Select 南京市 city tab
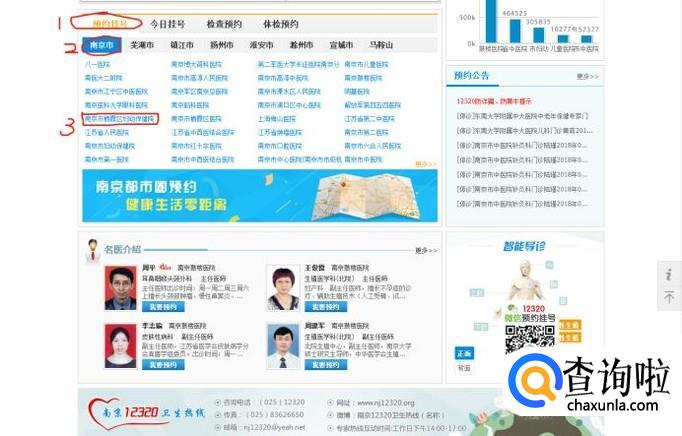 click(x=101, y=45)
